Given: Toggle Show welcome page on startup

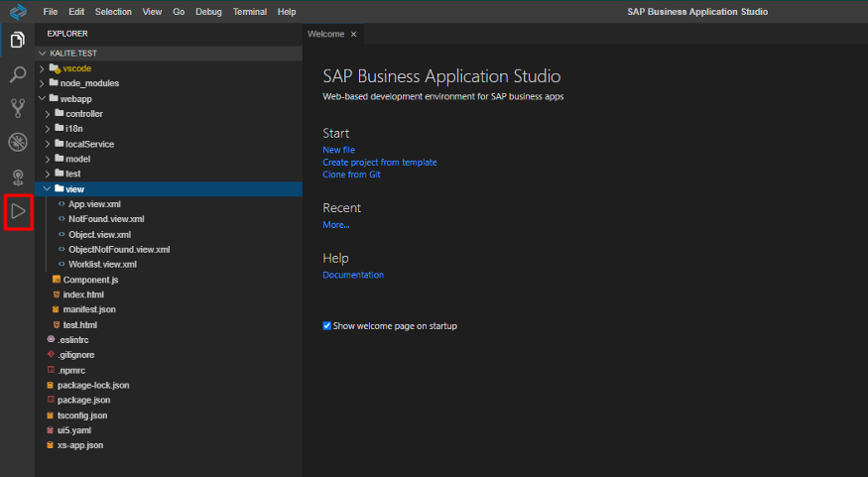Looking at the screenshot, I should coord(326,326).
